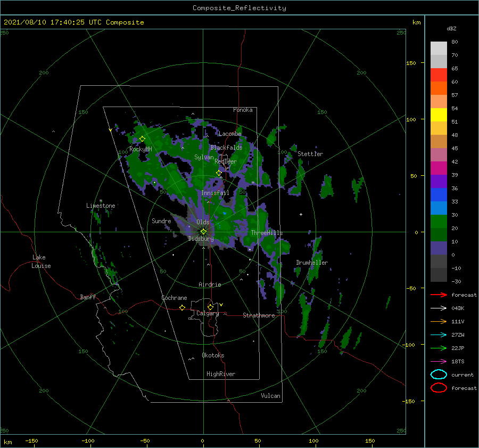Select the 36 dBZ blue swatch

(439, 194)
